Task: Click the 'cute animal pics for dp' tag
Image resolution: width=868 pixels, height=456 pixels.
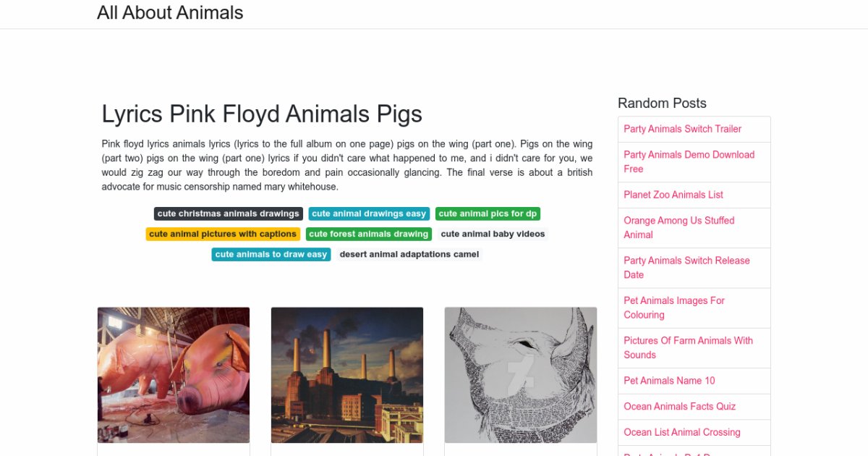Action: pos(488,214)
